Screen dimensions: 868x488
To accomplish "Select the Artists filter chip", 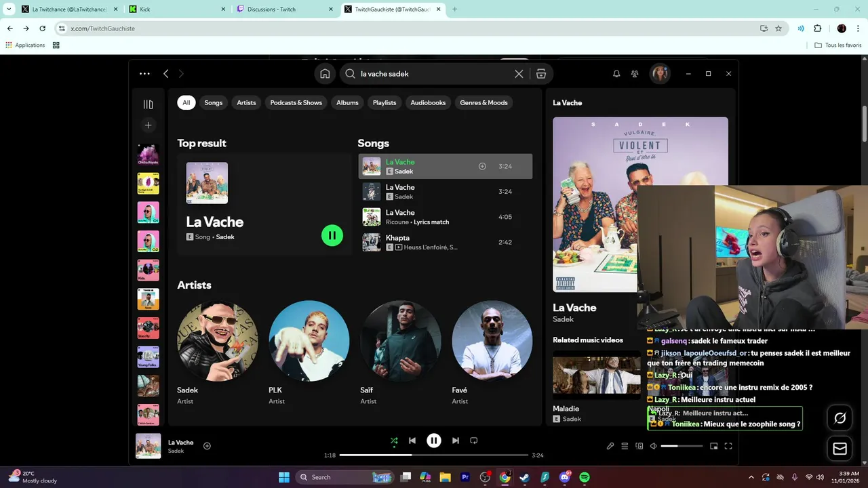I will (x=246, y=102).
